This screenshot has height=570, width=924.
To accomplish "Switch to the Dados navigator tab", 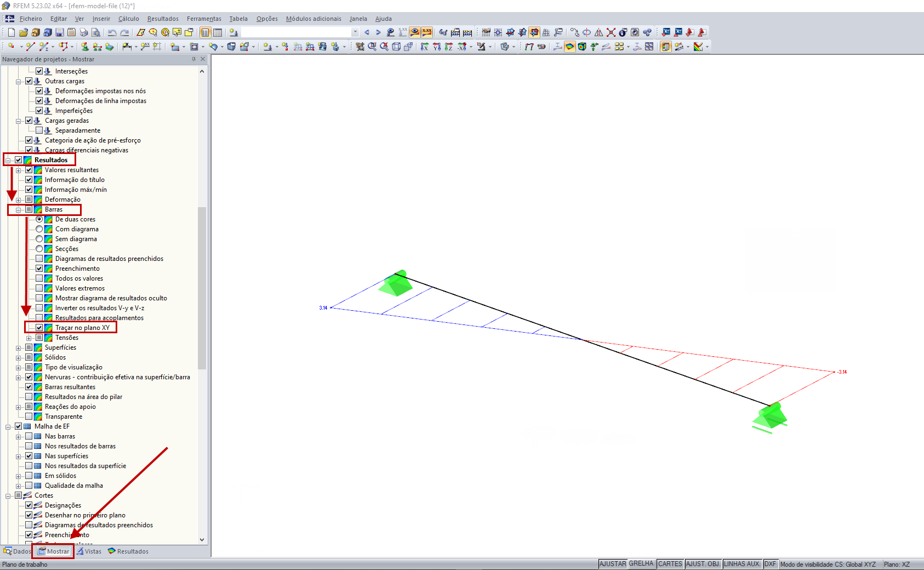I will click(x=18, y=551).
